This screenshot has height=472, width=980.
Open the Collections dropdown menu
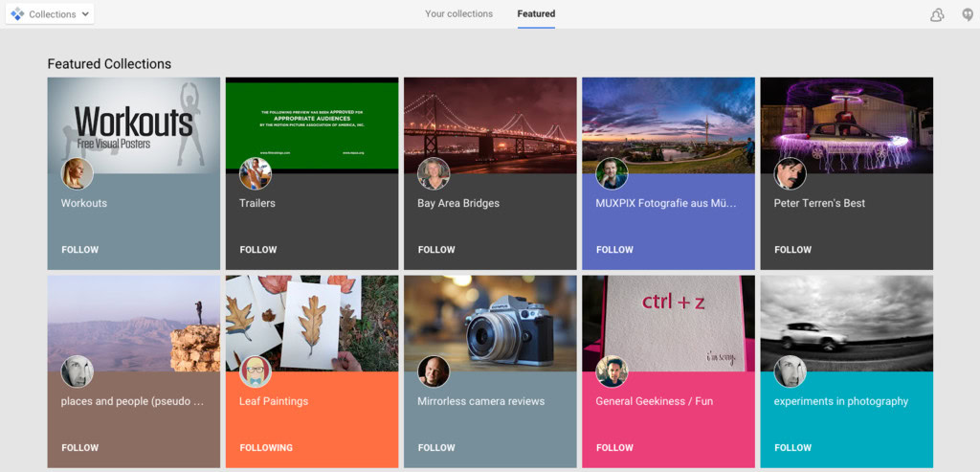click(50, 13)
